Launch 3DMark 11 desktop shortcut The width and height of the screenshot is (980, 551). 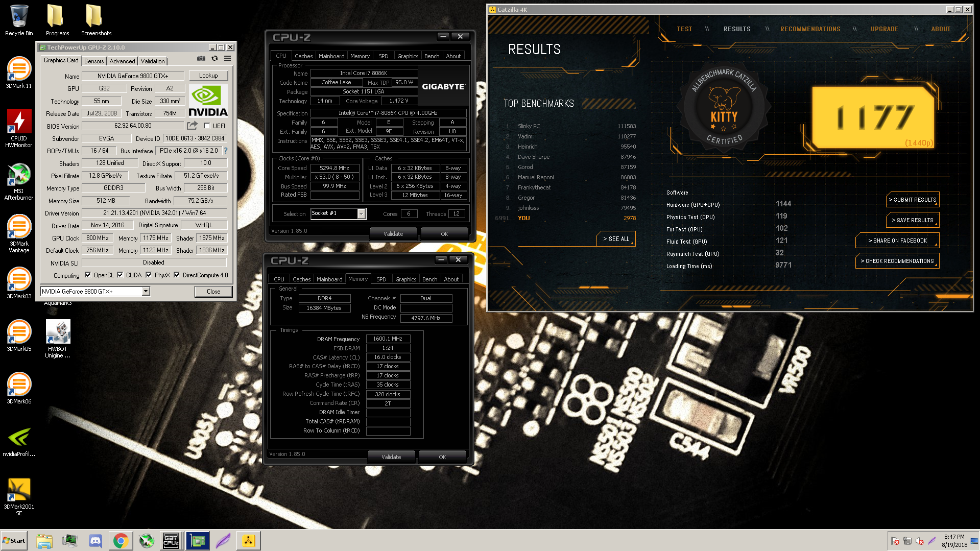point(19,73)
